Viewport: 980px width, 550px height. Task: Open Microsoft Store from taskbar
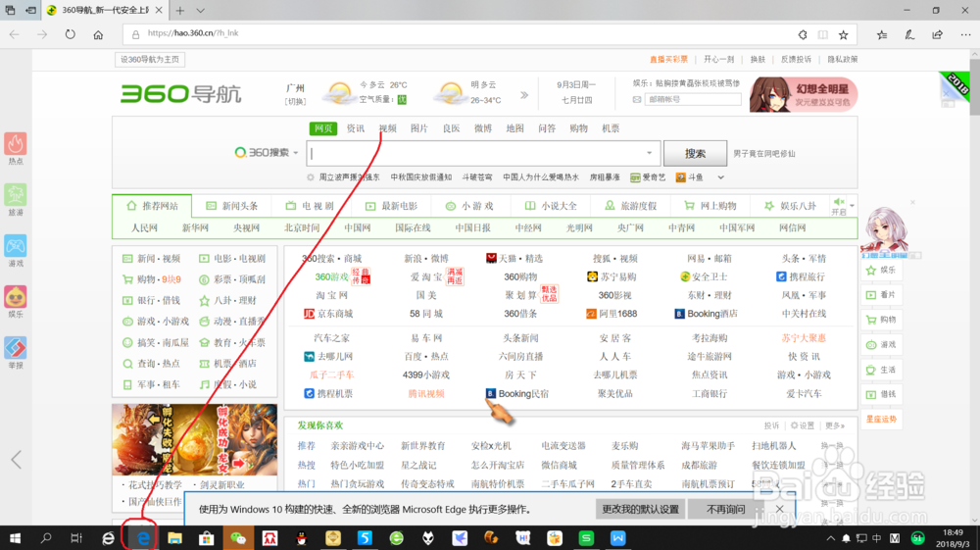206,538
